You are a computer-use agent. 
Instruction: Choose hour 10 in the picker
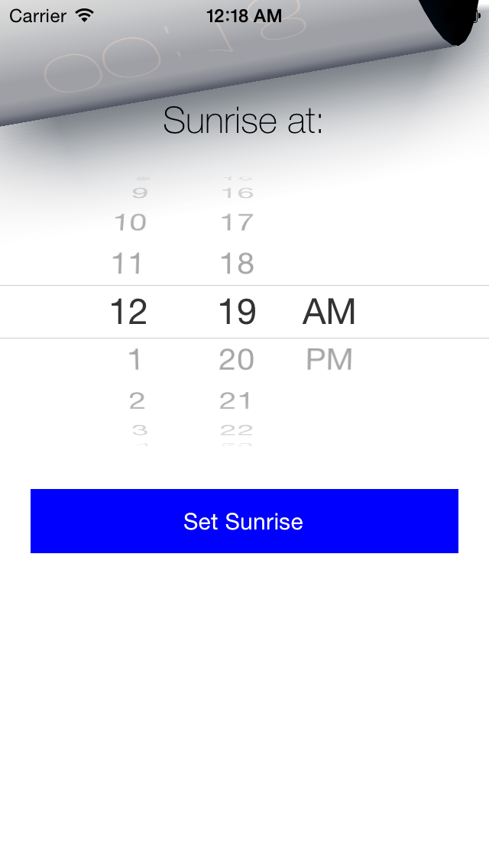(130, 222)
